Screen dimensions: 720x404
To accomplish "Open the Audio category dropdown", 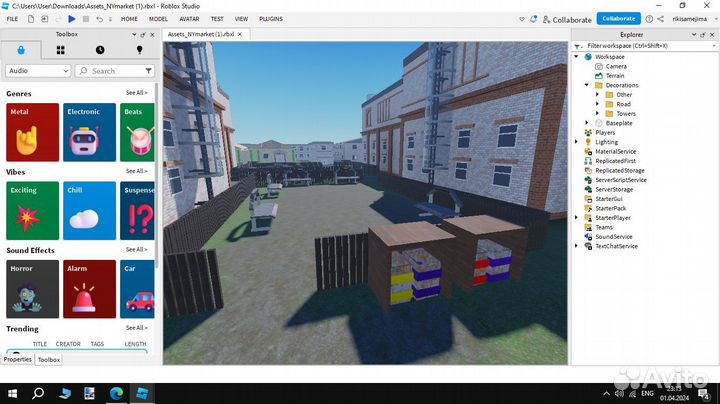I will (x=38, y=71).
